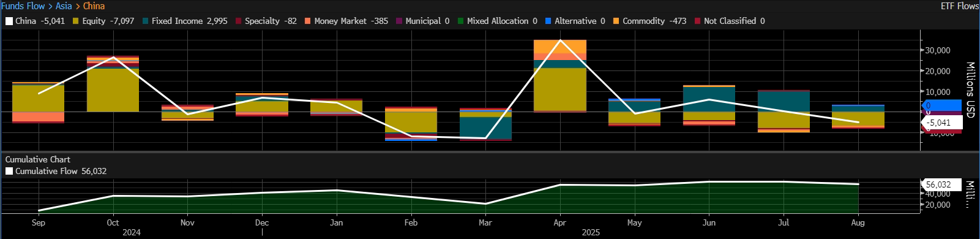This screenshot has width=980, height=239.
Task: Select the Mar month axis label
Action: point(485,222)
